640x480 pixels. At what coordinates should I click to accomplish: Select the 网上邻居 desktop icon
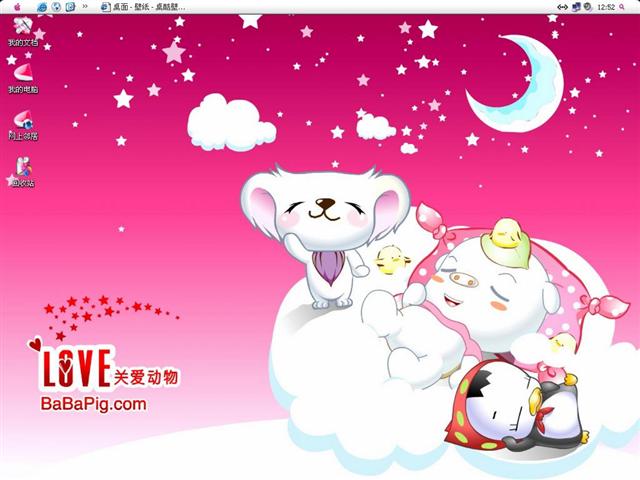tap(23, 125)
